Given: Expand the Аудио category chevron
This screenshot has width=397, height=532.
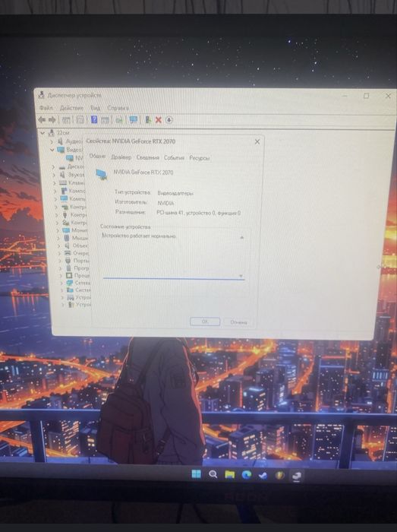Looking at the screenshot, I should 52,141.
